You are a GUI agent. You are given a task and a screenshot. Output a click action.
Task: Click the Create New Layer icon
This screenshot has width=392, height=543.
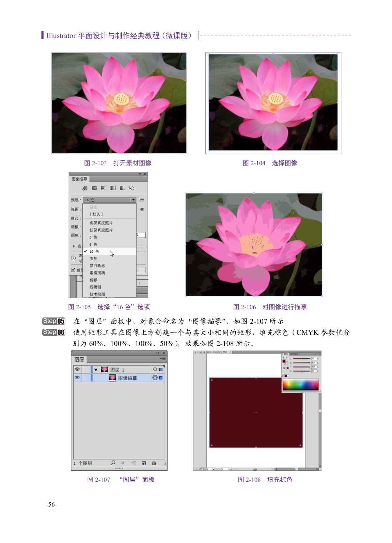pyautogui.click(x=144, y=463)
